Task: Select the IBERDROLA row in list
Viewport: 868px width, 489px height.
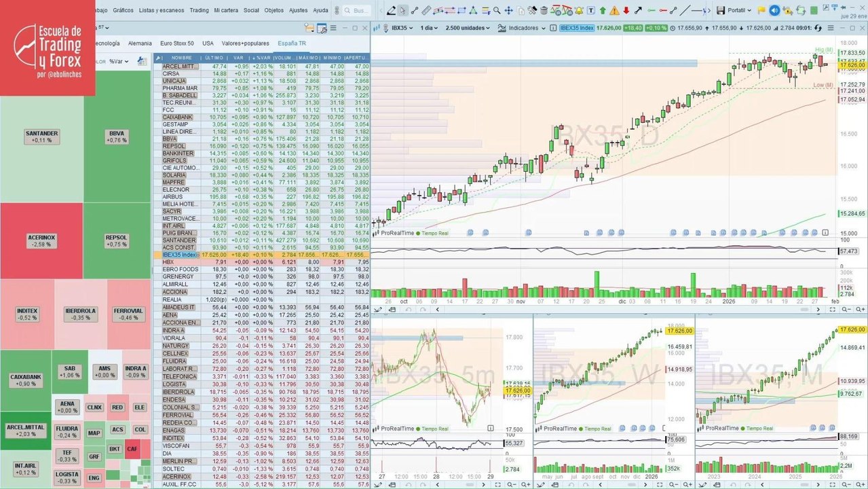Action: 262,392
